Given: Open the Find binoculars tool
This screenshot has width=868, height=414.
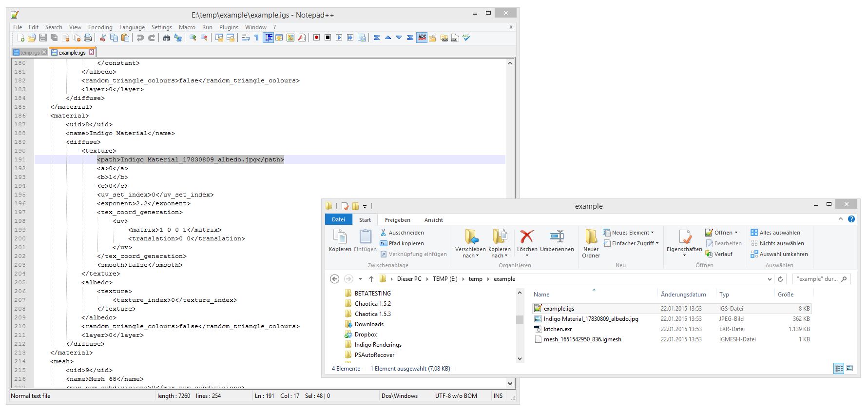Looking at the screenshot, I should pos(166,38).
